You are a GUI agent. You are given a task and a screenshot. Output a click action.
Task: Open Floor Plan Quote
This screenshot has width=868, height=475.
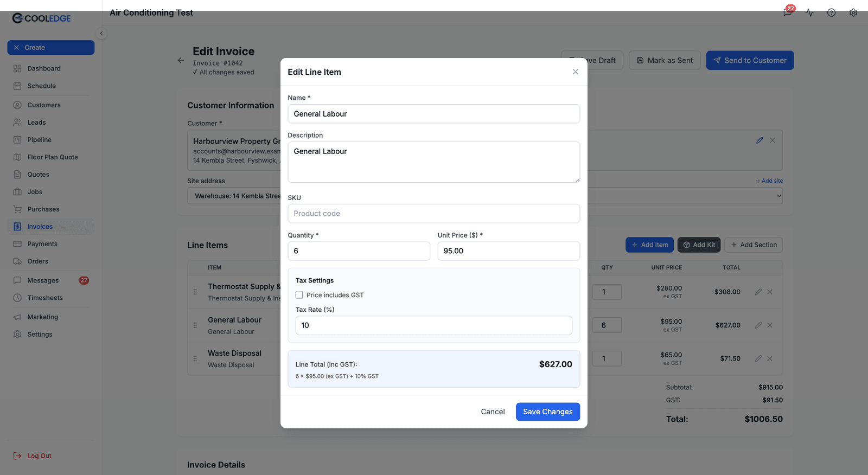51,157
